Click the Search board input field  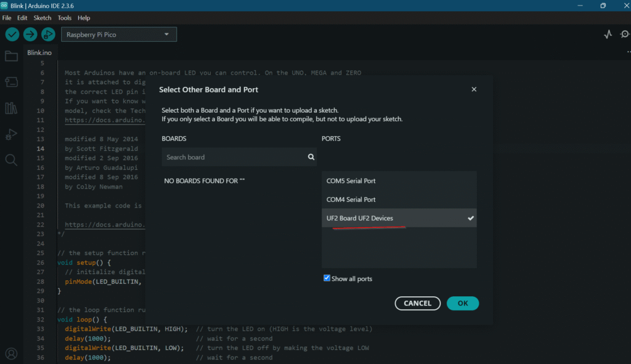click(x=239, y=157)
